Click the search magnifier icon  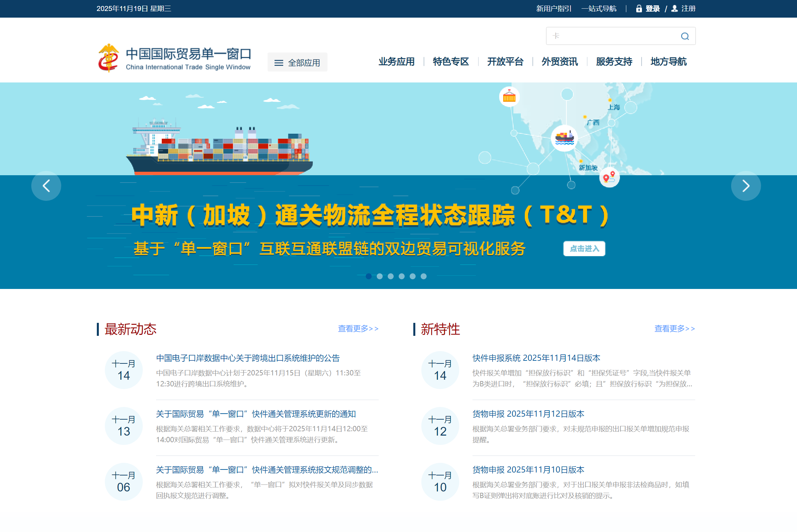pyautogui.click(x=685, y=36)
